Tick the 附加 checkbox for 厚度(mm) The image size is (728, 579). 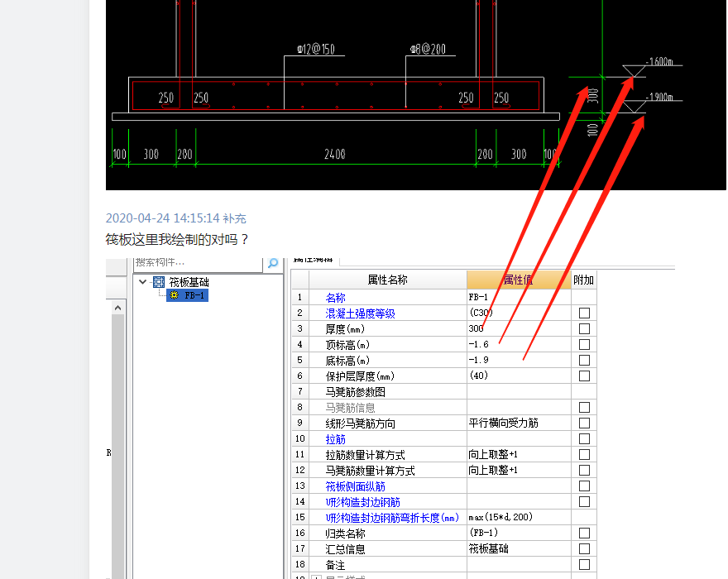click(585, 328)
